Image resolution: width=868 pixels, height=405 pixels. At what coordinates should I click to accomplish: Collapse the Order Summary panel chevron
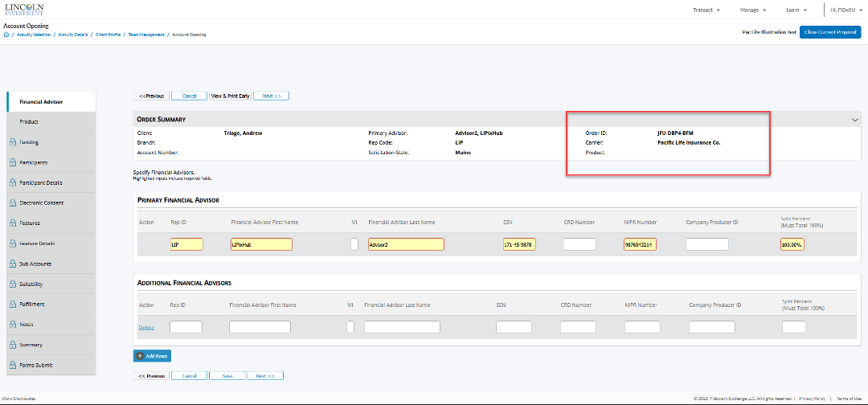pyautogui.click(x=854, y=120)
